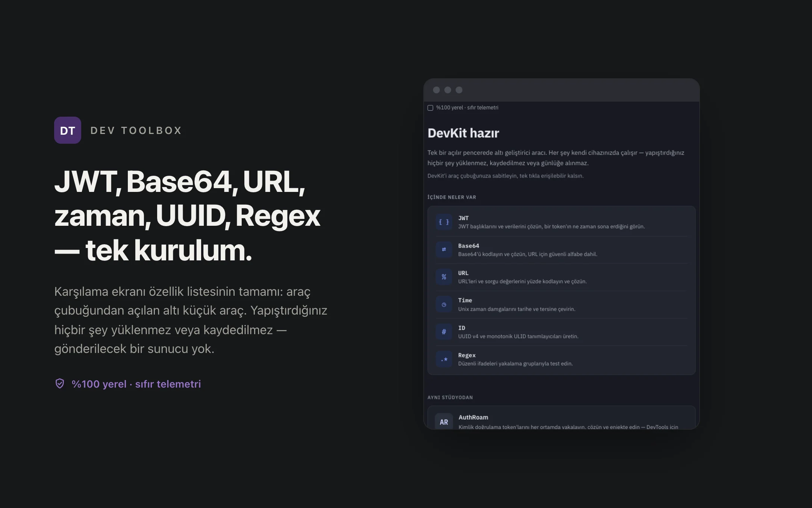Toggle the %100 yerel checkbox in window
The width and height of the screenshot is (812, 508).
(x=430, y=108)
